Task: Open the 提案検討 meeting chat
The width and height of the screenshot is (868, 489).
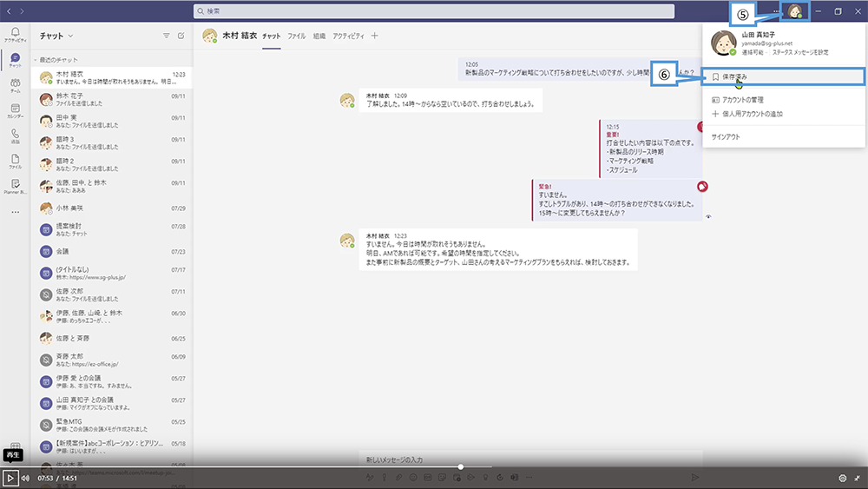Action: (112, 229)
